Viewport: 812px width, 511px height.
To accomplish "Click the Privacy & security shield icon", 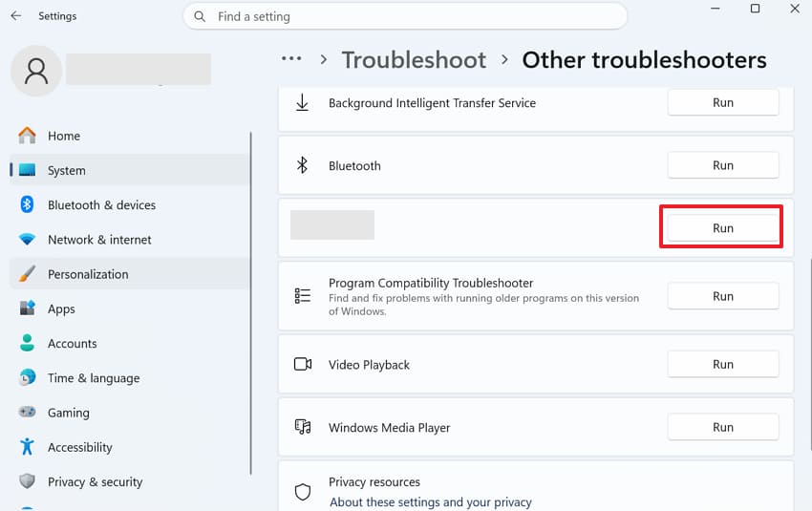I will 27,481.
